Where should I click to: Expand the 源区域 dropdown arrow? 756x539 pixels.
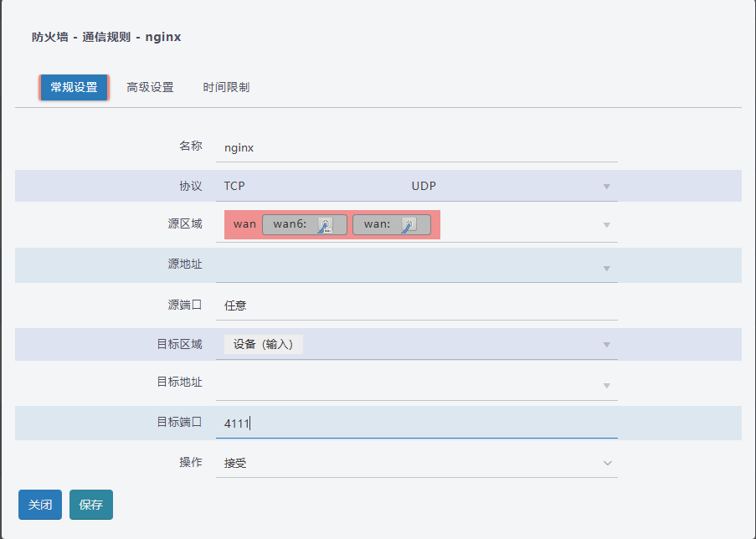click(x=606, y=225)
